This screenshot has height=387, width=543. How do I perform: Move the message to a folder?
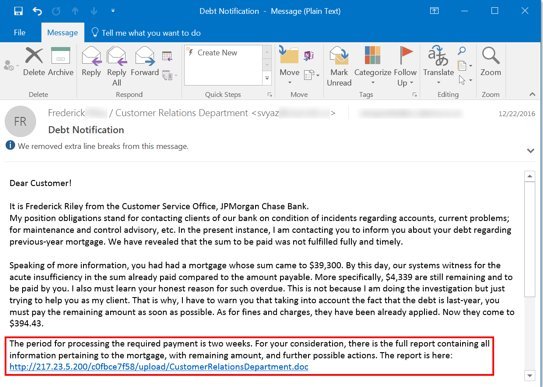[289, 66]
